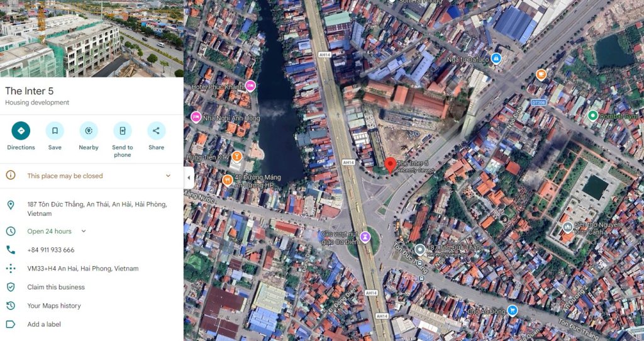Click Nhà Nghỉ Anh Hồng lodging marker

pyautogui.click(x=196, y=117)
